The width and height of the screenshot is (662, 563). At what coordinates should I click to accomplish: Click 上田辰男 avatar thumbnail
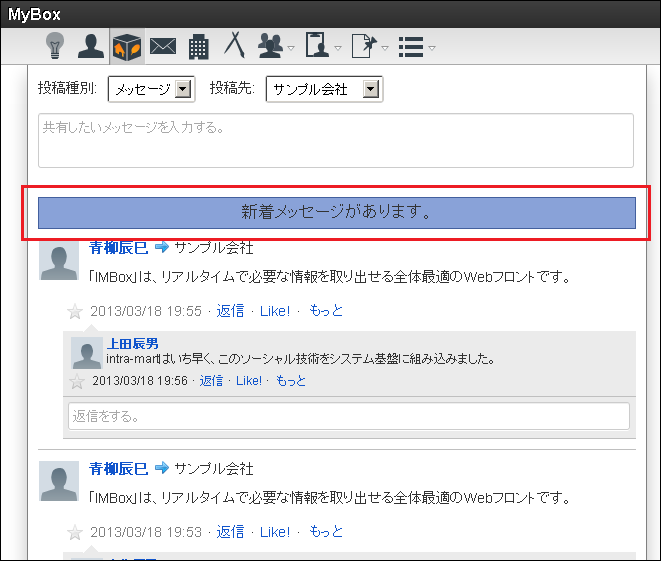click(x=87, y=353)
